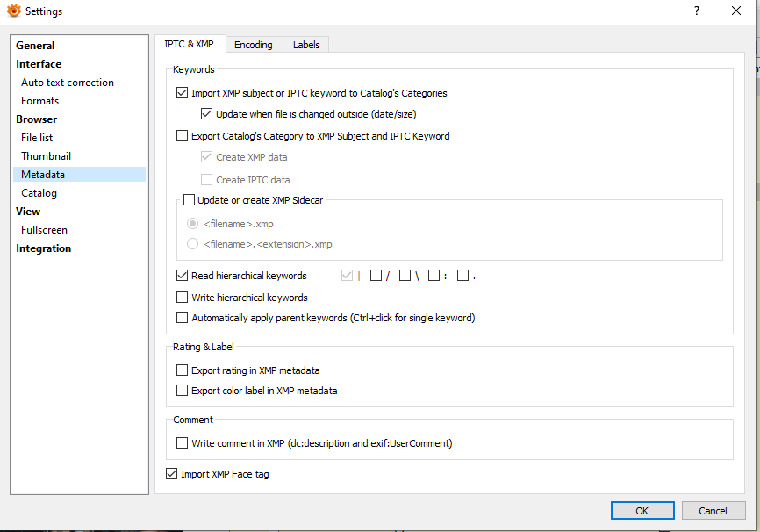This screenshot has height=532, width=760.
Task: Open the Integration settings category
Action: point(43,248)
